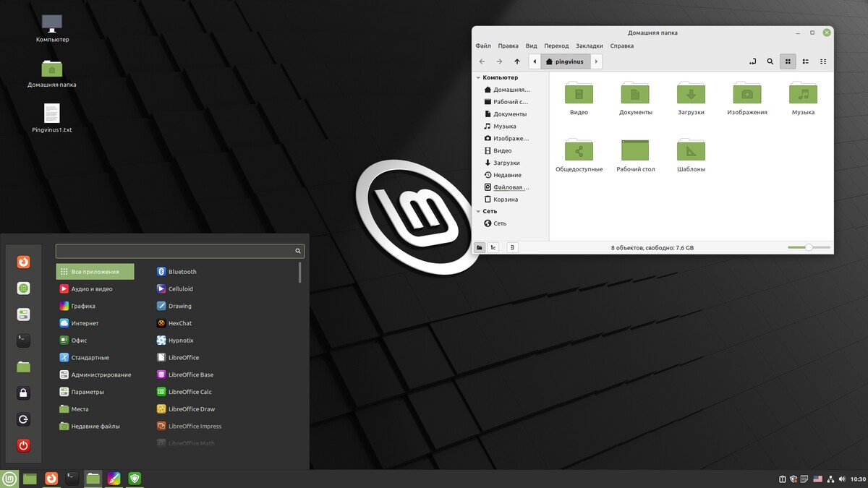868x488 pixels.
Task: Open the Компьютер desktop icon
Action: click(52, 28)
